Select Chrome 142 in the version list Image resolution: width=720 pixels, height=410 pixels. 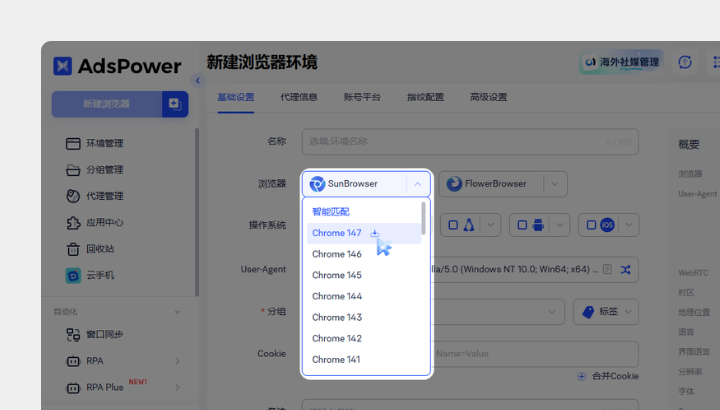364,338
